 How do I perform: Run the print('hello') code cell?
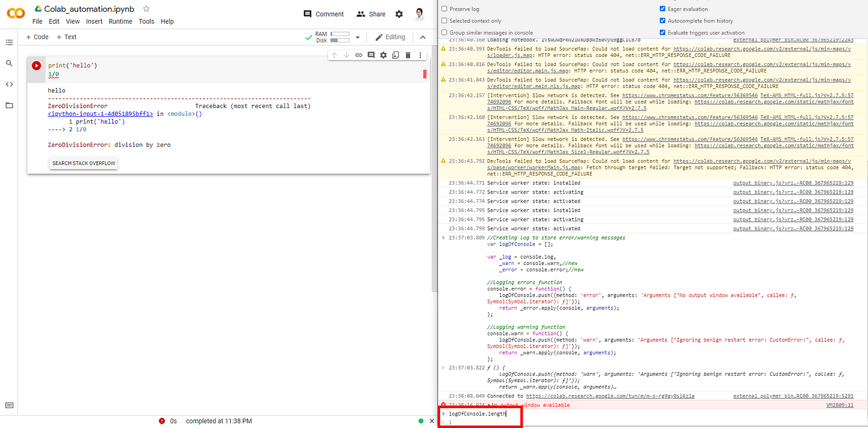(37, 65)
